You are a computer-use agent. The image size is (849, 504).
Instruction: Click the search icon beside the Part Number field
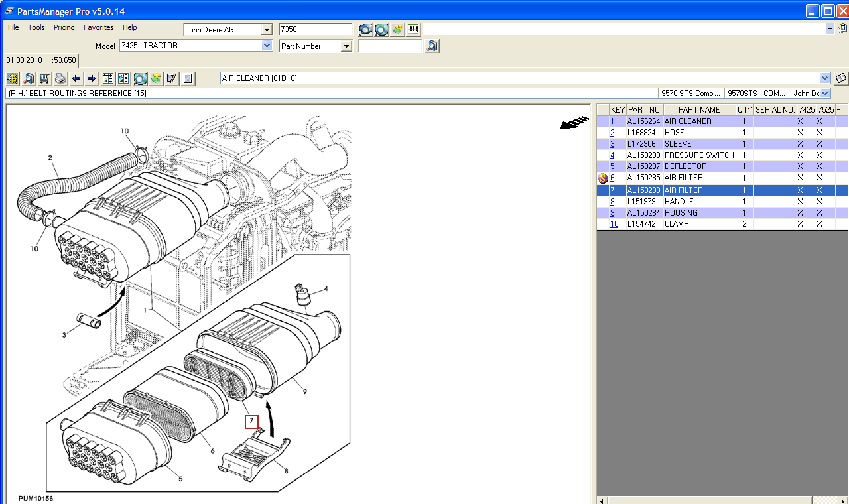coord(432,46)
